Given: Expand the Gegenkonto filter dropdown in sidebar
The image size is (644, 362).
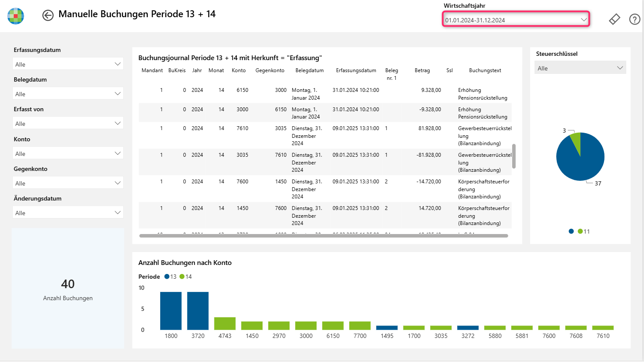Looking at the screenshot, I should [68, 183].
